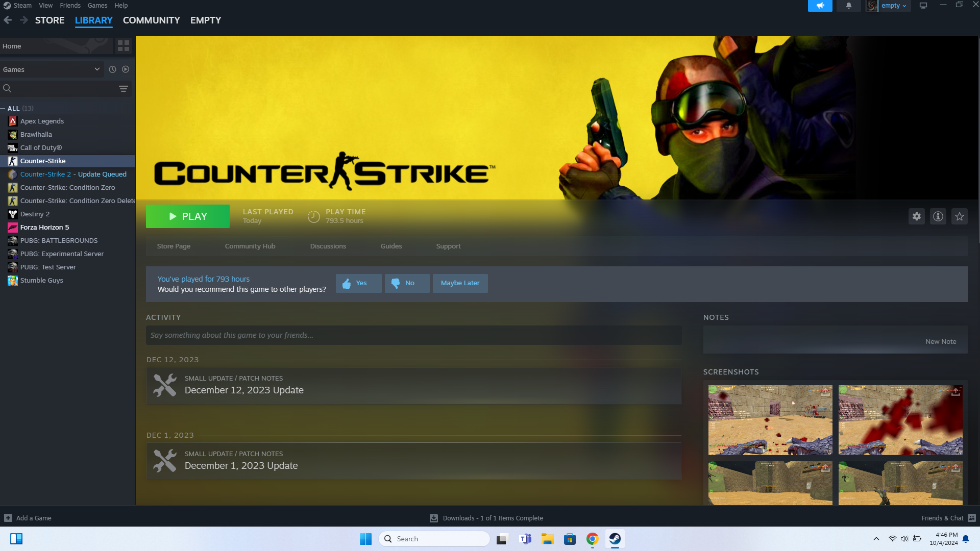Open advanced filter options icon
The image size is (980, 551).
[x=123, y=89]
